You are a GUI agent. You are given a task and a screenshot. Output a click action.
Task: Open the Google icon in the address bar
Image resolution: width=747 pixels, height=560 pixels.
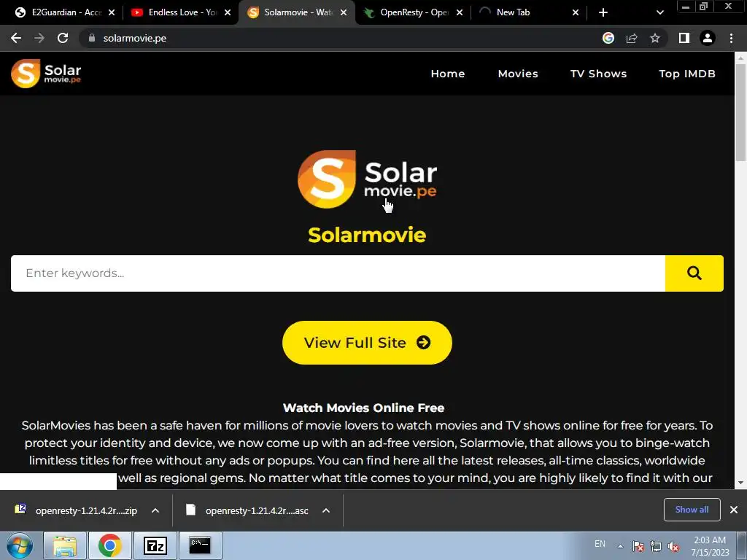pos(608,38)
